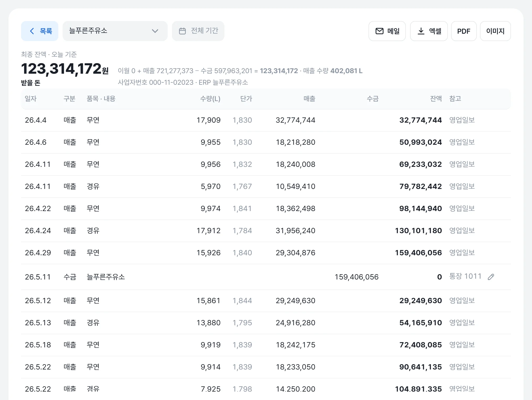Expand the dropdown chevron arrow
532x400 pixels.
[155, 31]
